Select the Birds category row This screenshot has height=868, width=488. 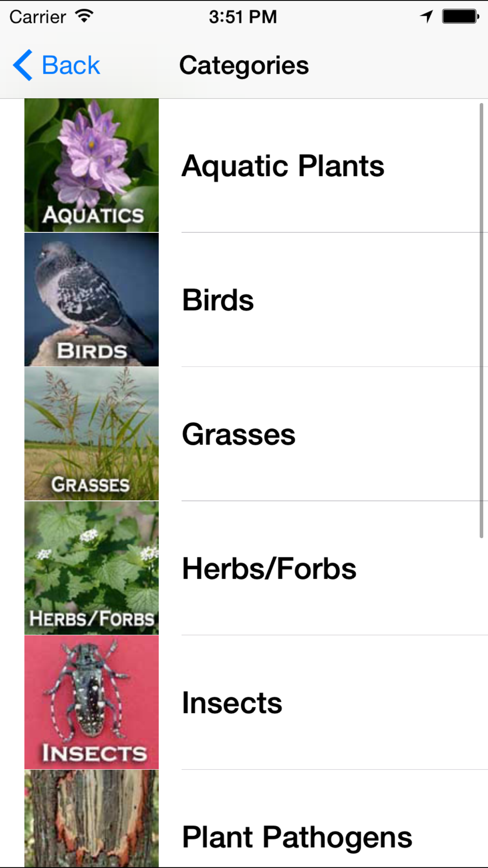tap(218, 300)
